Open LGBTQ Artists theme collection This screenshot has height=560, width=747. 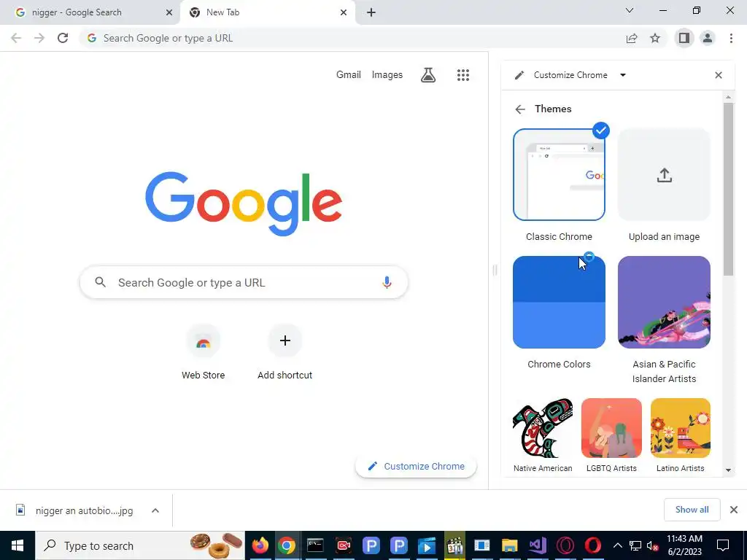point(611,428)
